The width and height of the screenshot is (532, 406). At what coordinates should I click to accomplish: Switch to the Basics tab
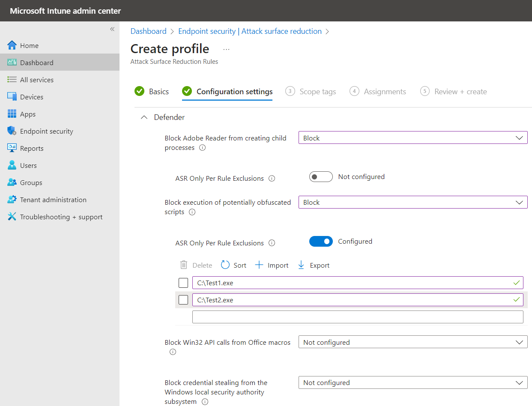pos(152,92)
